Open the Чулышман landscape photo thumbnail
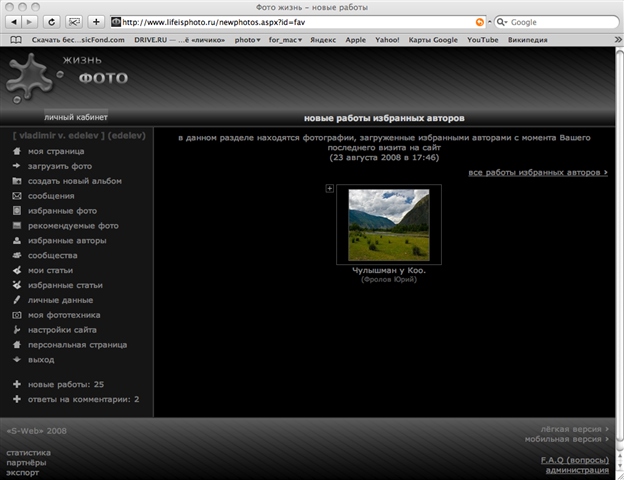 [x=388, y=225]
